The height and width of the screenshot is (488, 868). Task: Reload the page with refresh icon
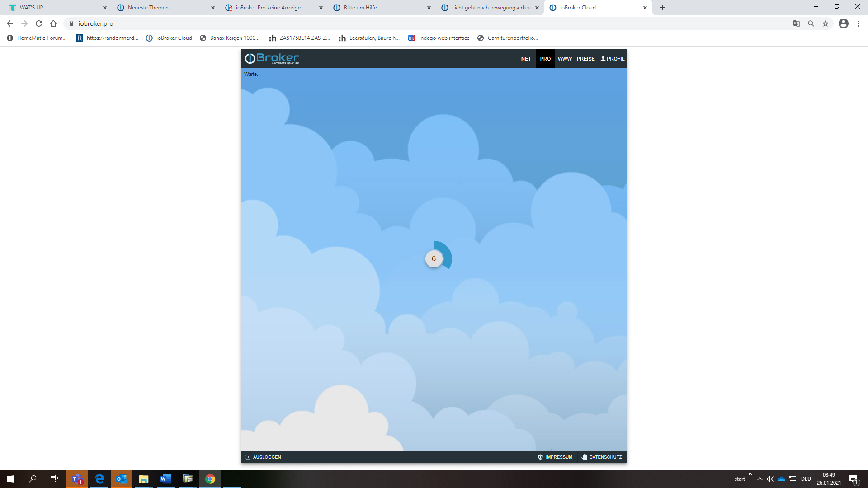tap(39, 23)
